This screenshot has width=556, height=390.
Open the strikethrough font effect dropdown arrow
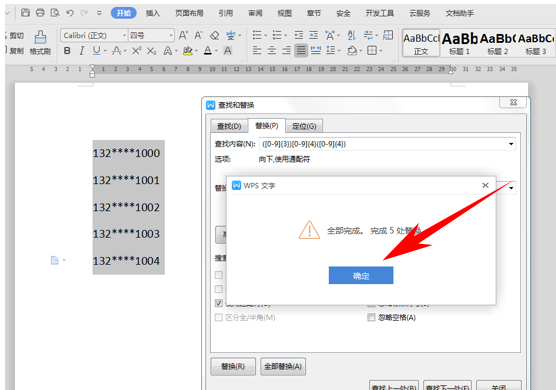click(125, 51)
